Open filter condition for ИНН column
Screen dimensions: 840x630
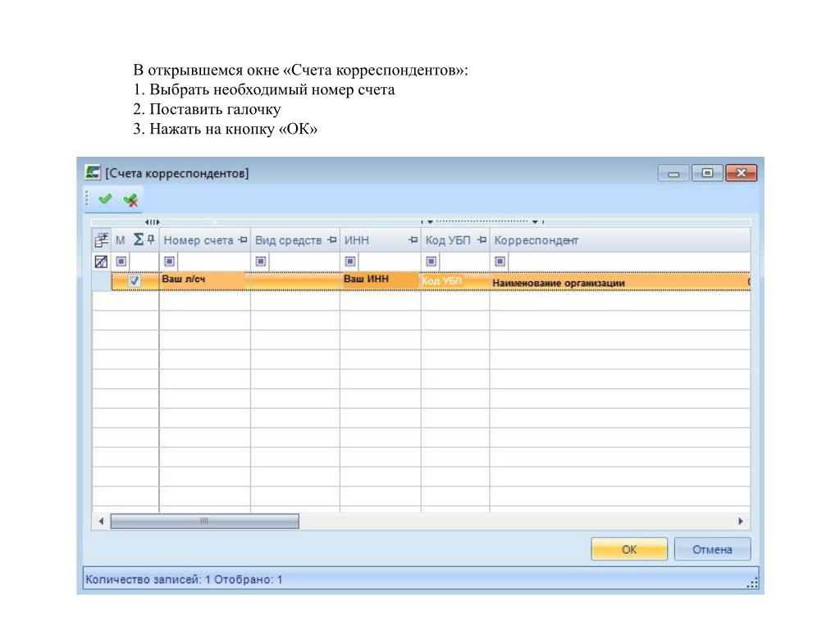350,262
